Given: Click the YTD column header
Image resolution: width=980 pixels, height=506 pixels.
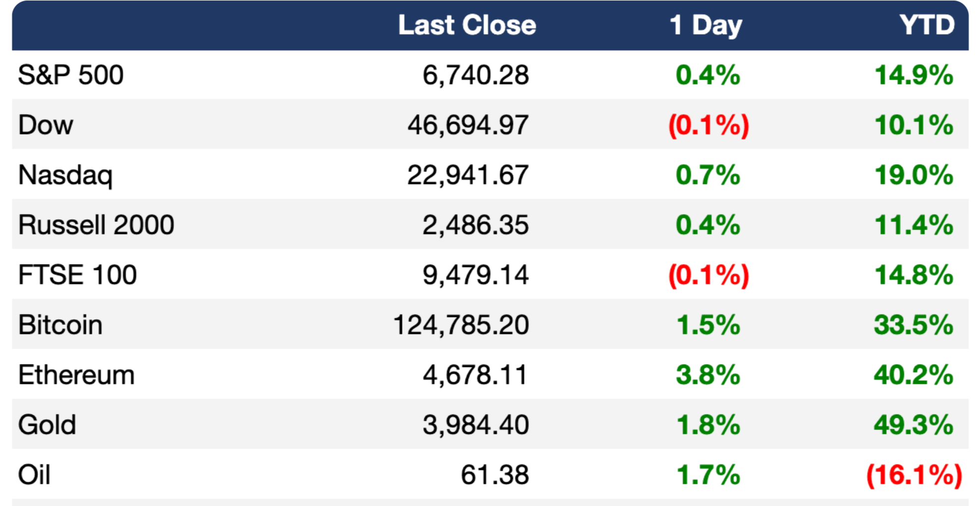Looking at the screenshot, I should click(x=926, y=25).
